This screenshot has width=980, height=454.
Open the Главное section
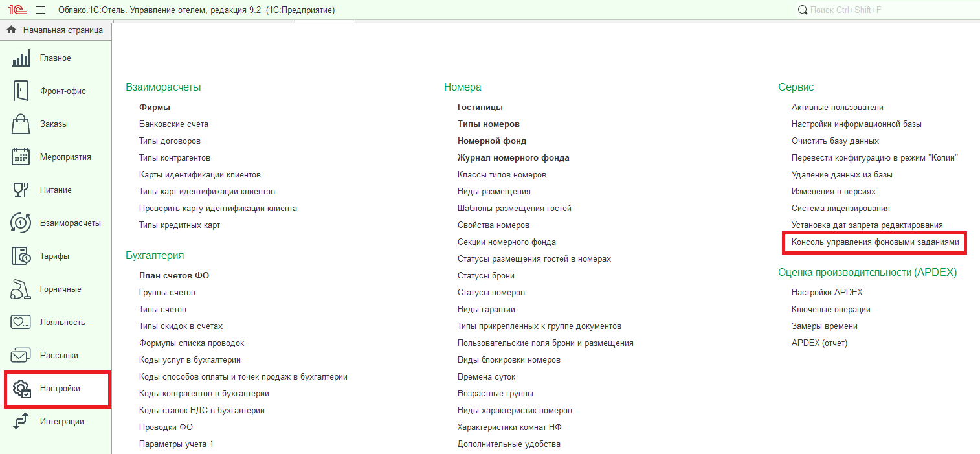pos(56,58)
